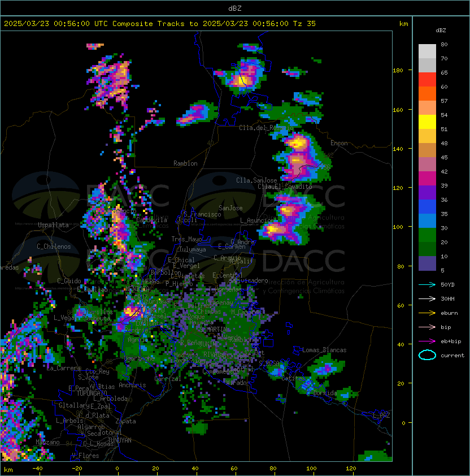
Task: Select the light gray swatch between 80 and 70
Action: [x=427, y=51]
